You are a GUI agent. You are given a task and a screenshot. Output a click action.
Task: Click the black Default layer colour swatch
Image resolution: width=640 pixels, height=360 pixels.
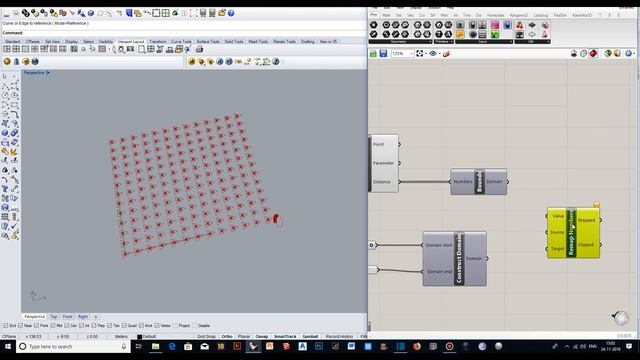[140, 337]
